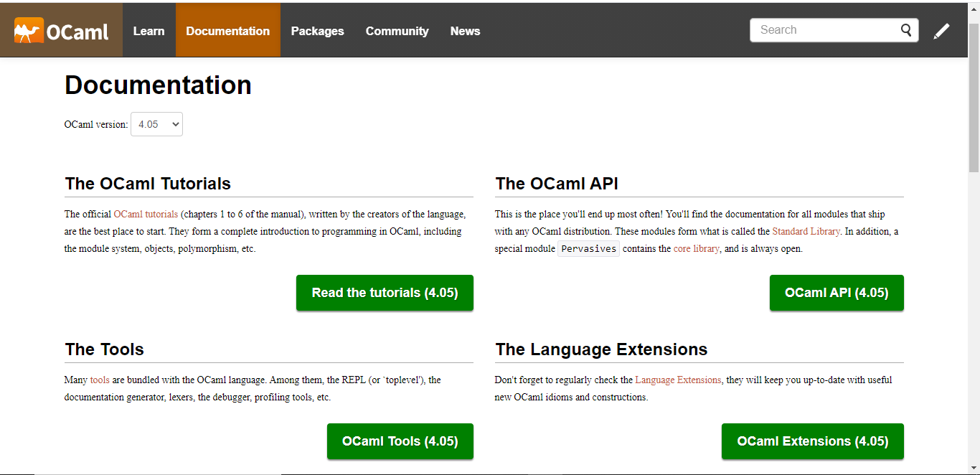Click Read the tutorials (4.05) button
The width and height of the screenshot is (980, 475).
[385, 293]
